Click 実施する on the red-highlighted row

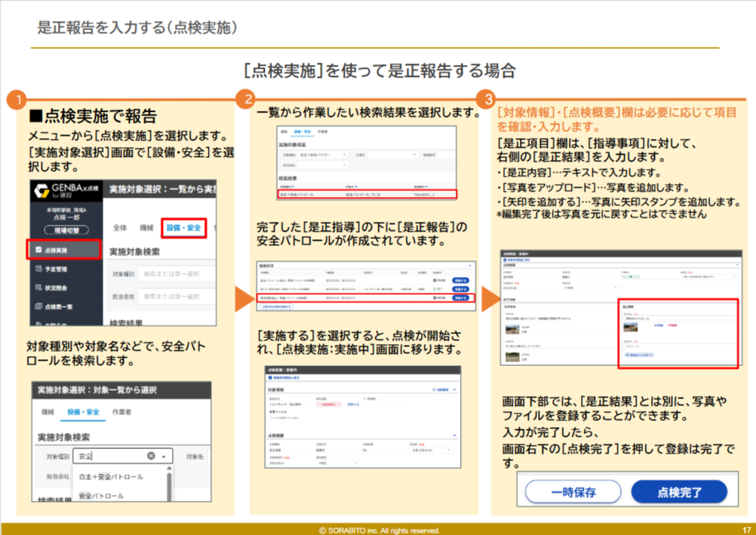460,298
